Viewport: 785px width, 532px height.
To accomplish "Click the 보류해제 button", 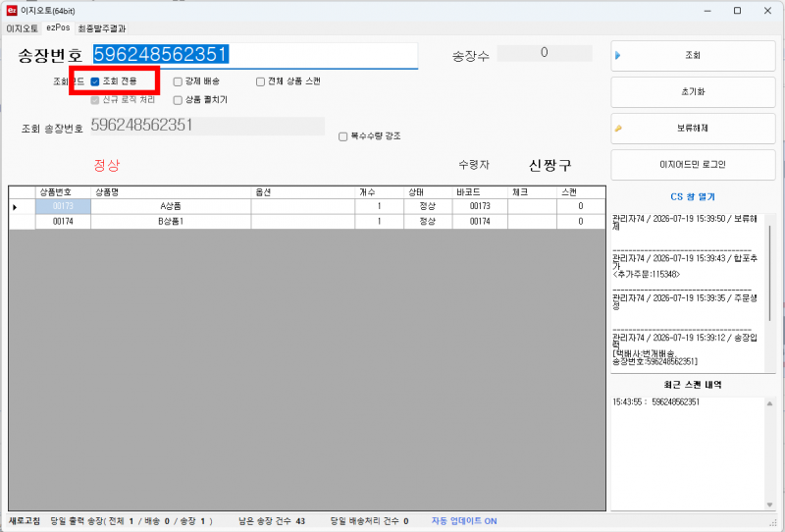I will (693, 129).
